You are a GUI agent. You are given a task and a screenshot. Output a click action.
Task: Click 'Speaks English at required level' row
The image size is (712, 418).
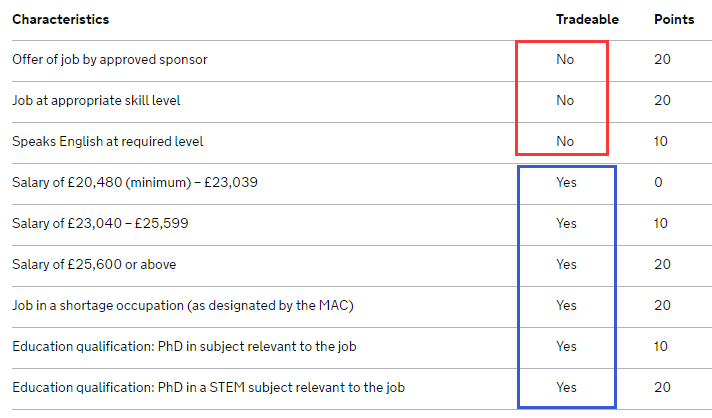[362, 142]
